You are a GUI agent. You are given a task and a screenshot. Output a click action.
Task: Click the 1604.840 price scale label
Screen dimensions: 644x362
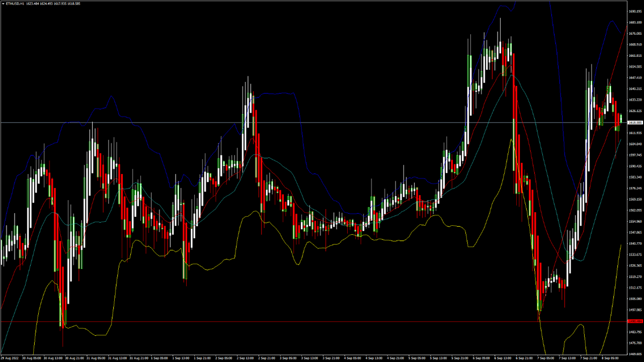coord(635,144)
